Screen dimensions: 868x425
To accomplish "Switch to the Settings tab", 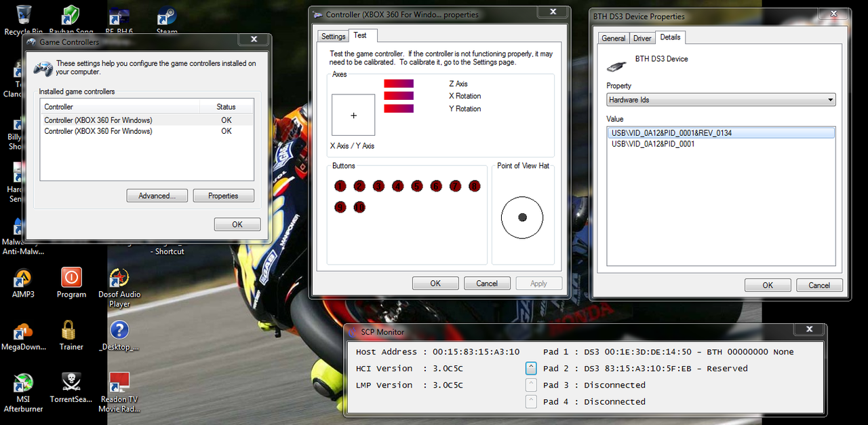I will tap(333, 36).
